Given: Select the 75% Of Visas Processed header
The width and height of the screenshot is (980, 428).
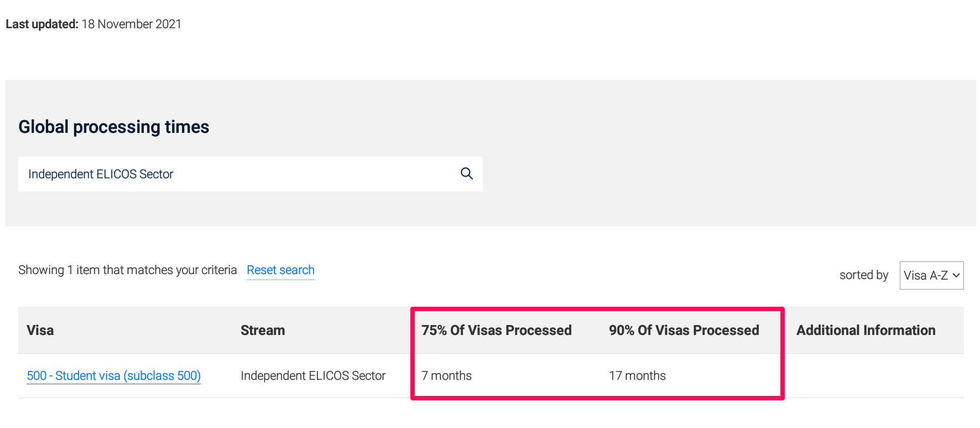Looking at the screenshot, I should [x=497, y=331].
